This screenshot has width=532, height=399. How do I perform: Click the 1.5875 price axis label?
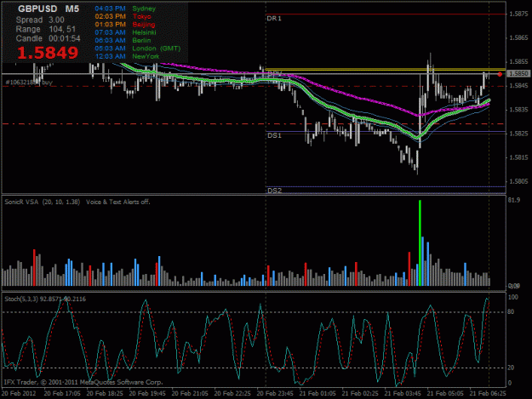coord(518,14)
